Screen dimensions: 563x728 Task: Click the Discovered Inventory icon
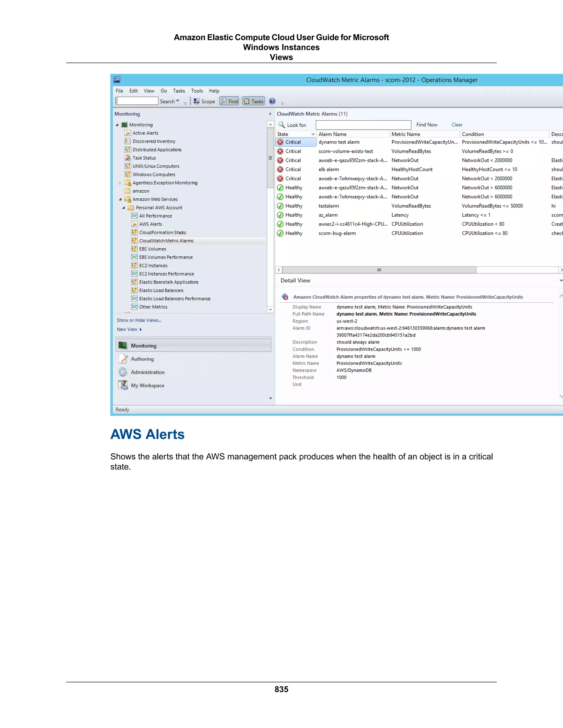tap(127, 141)
